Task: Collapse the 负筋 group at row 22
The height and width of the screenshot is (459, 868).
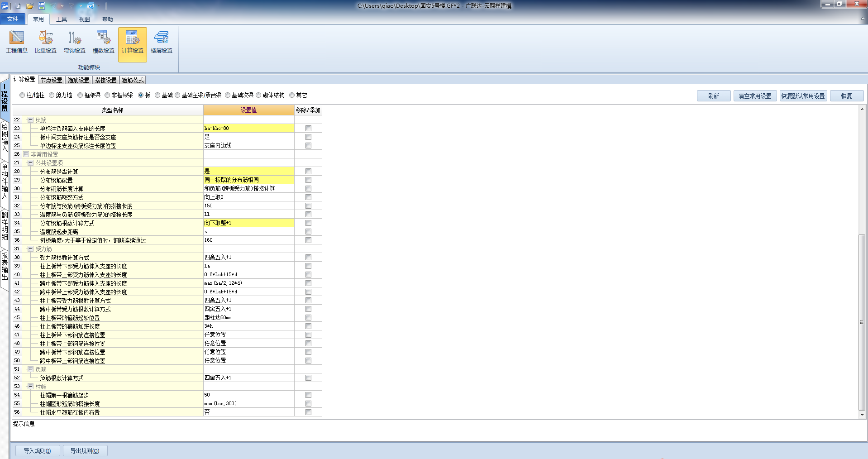Action: click(31, 120)
